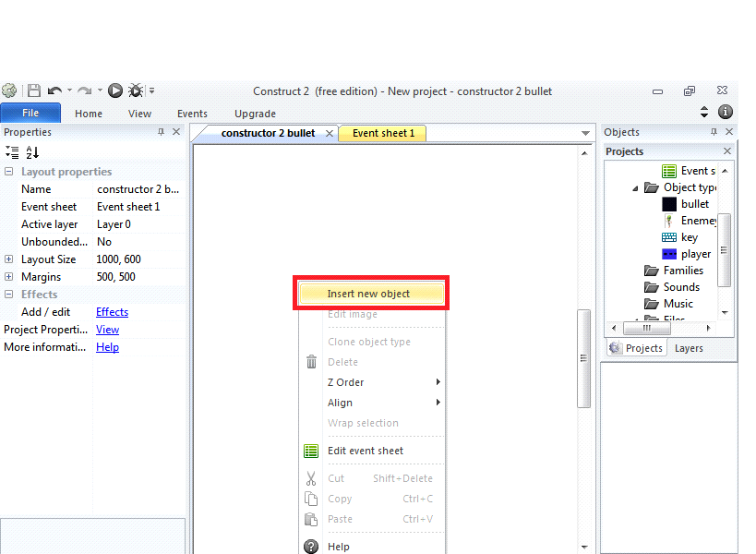
Task: Expand the Effects property group
Action: [8, 294]
